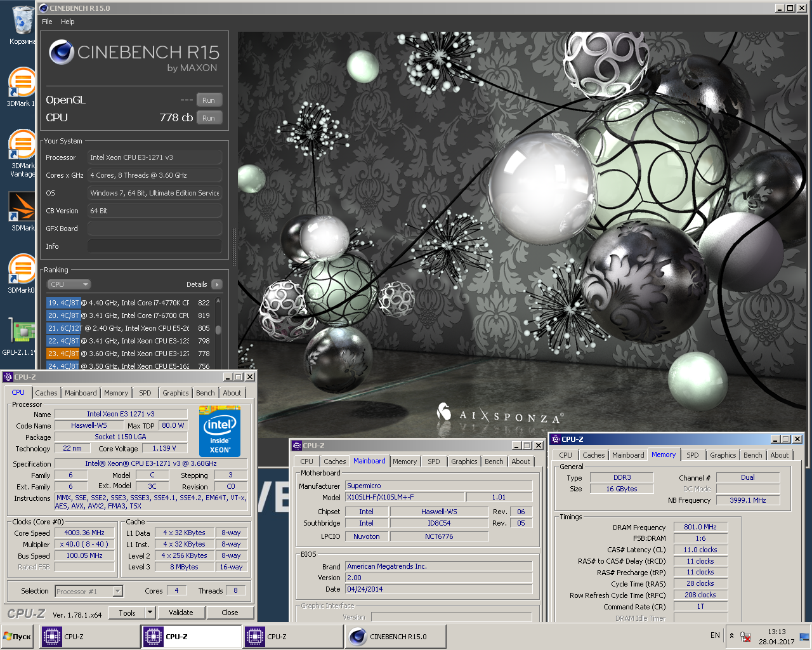This screenshot has width=812, height=650.
Task: Click the 4003.36 MHz Core Speed value
Action: pos(84,533)
